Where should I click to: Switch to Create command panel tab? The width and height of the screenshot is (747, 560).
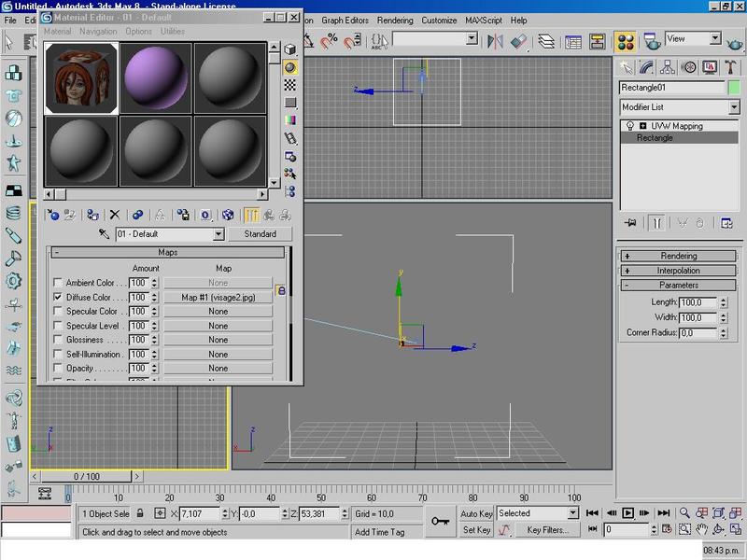pos(626,67)
